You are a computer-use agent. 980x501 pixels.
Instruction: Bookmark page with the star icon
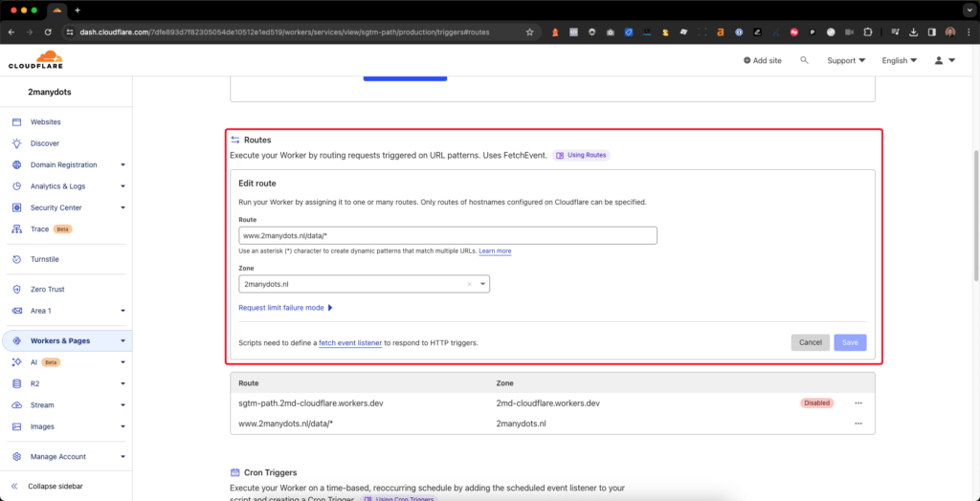(x=529, y=32)
